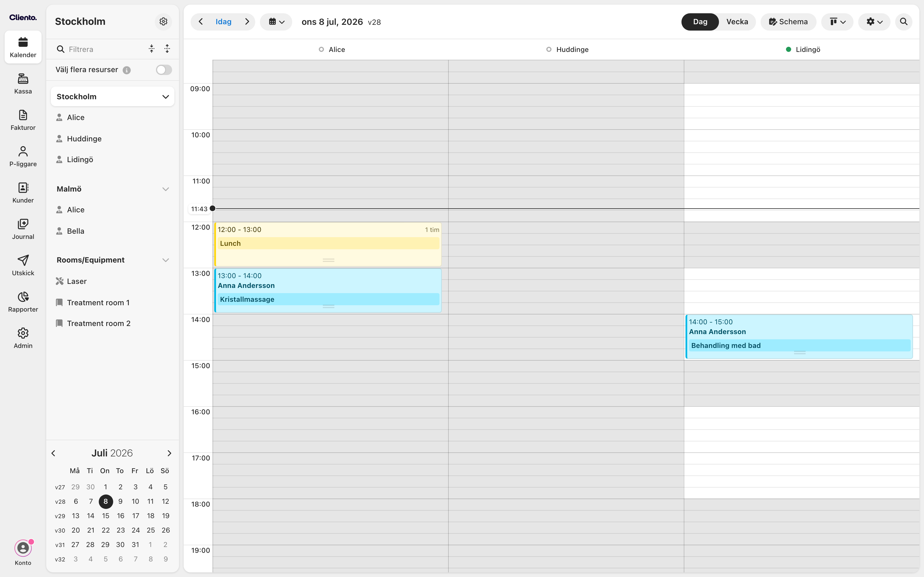Switch to Dag view

(700, 22)
